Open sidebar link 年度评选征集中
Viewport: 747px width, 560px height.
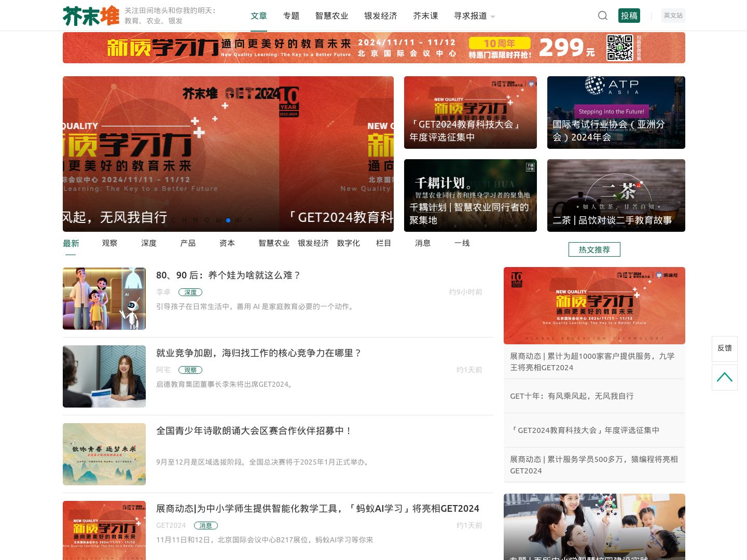pyautogui.click(x=585, y=430)
